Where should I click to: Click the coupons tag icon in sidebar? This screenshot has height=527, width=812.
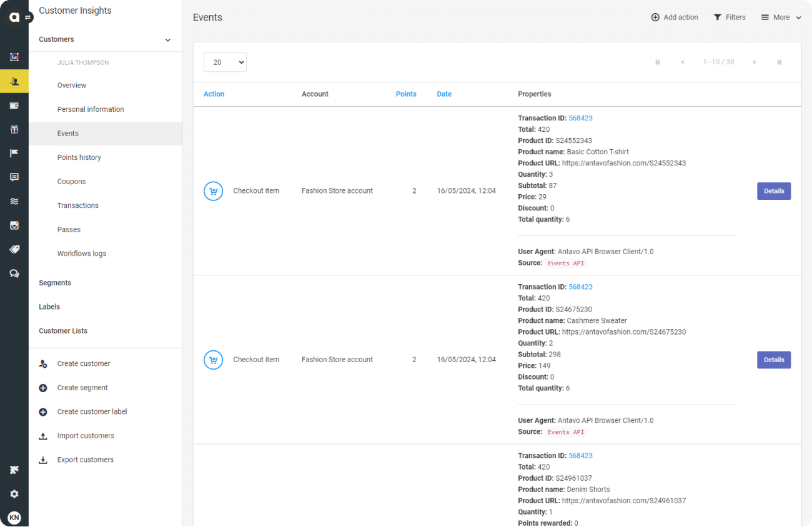[x=14, y=249]
